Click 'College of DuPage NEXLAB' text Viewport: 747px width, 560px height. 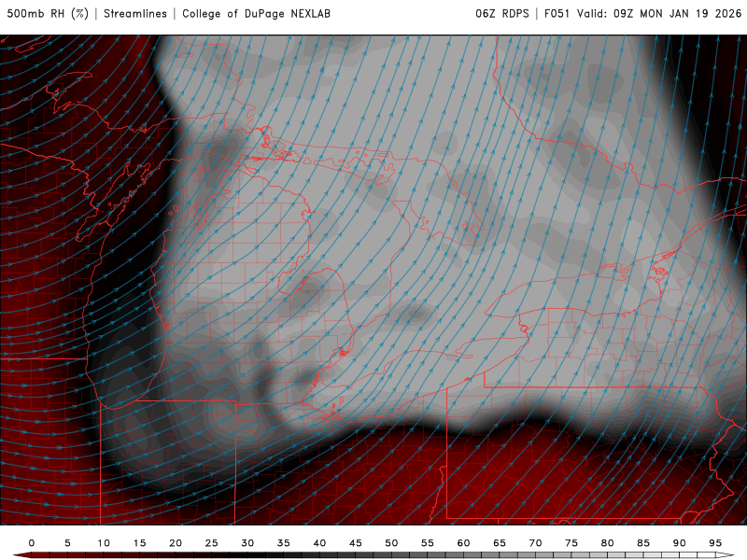[256, 14]
